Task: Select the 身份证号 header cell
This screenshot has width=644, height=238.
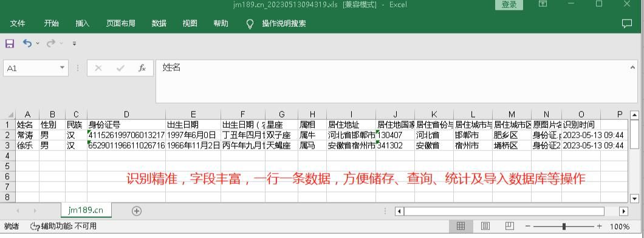Action: coord(126,124)
